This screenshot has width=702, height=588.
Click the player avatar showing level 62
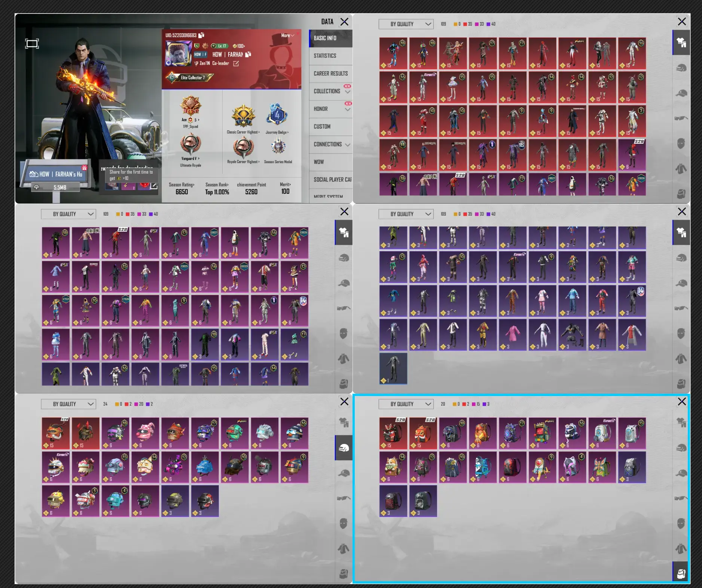[178, 54]
